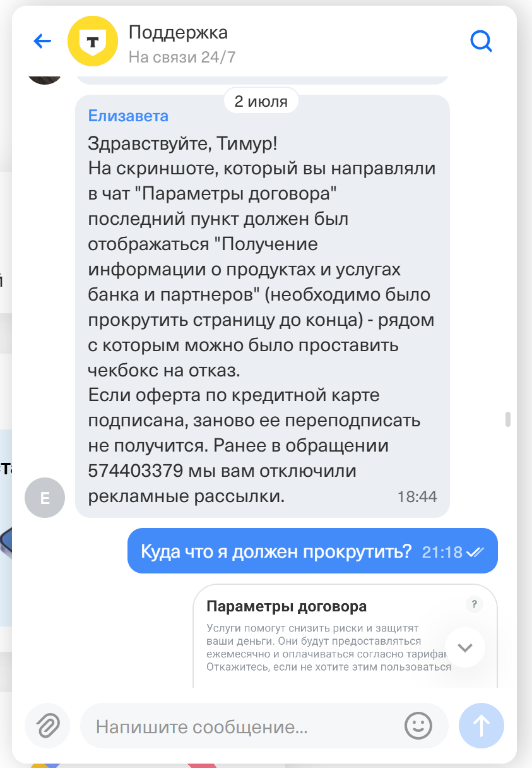Open search in the support chat

[481, 42]
